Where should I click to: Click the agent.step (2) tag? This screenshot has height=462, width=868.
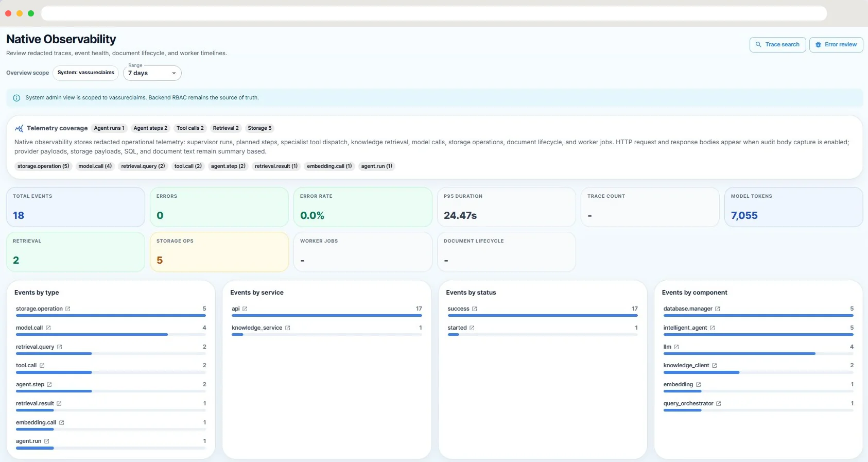(228, 166)
